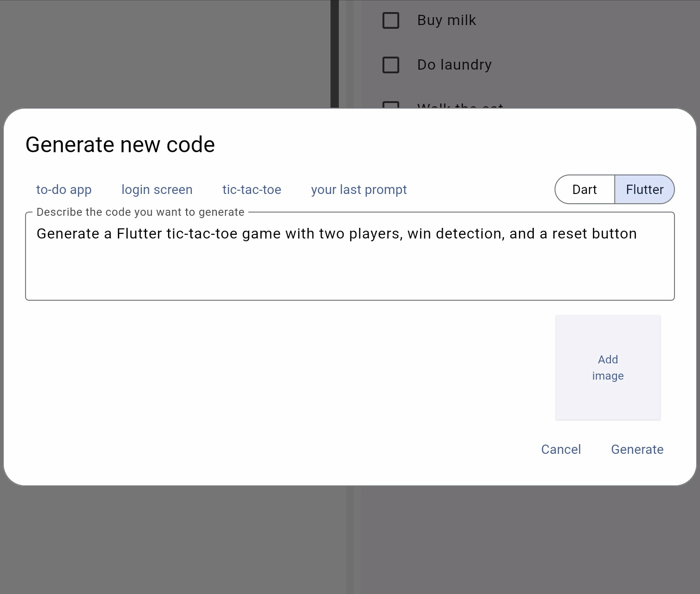700x594 pixels.
Task: Pick the tic-tac-toe prompt suggestion
Action: click(252, 189)
